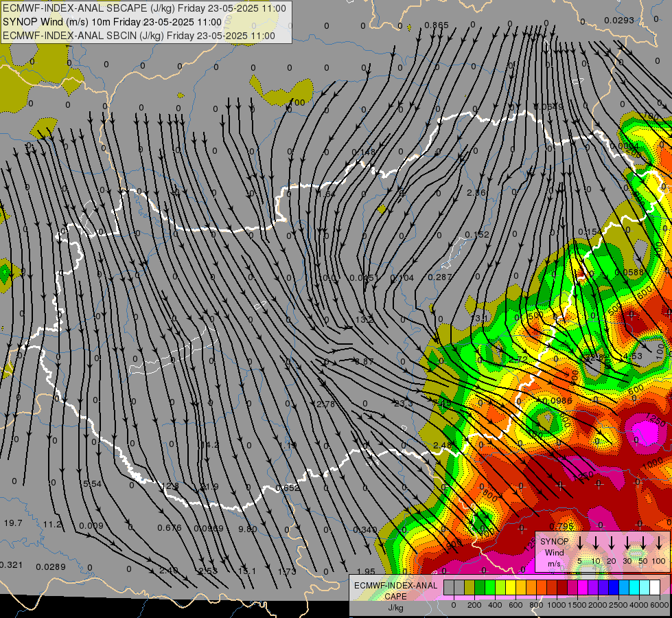Click the 0.0293 value at top right
672x618 pixels.
tap(619, 20)
